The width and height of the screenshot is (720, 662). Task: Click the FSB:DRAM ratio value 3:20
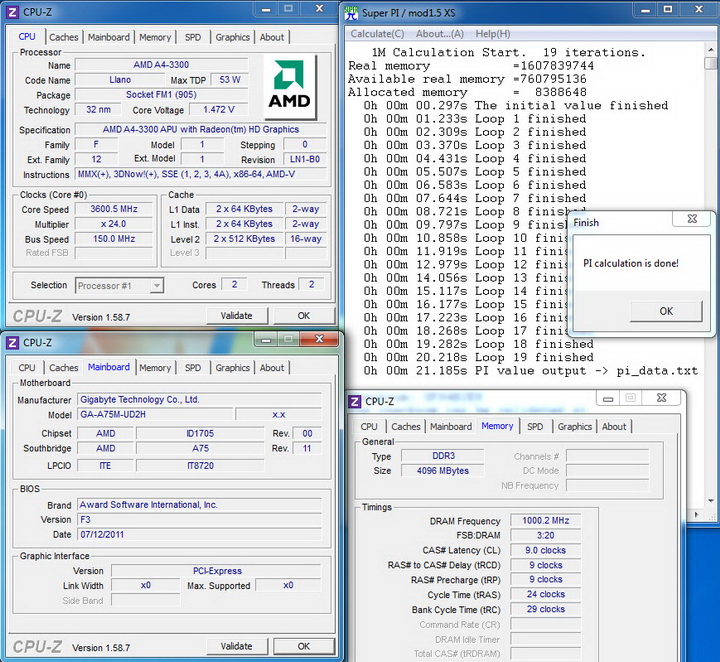tap(546, 535)
